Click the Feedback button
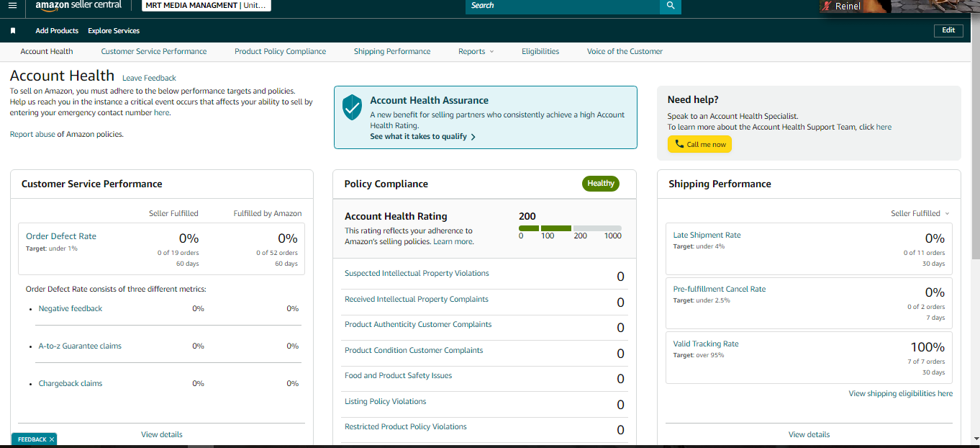The image size is (980, 448). click(34, 439)
